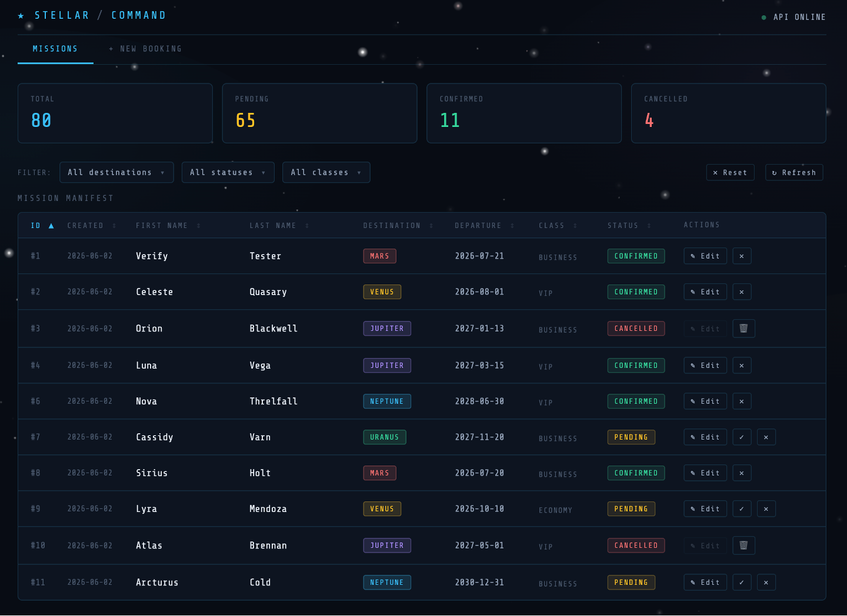Viewport: 847px width, 616px height.
Task: Cancel mission #2 Celeste Quasary
Action: [x=742, y=292]
